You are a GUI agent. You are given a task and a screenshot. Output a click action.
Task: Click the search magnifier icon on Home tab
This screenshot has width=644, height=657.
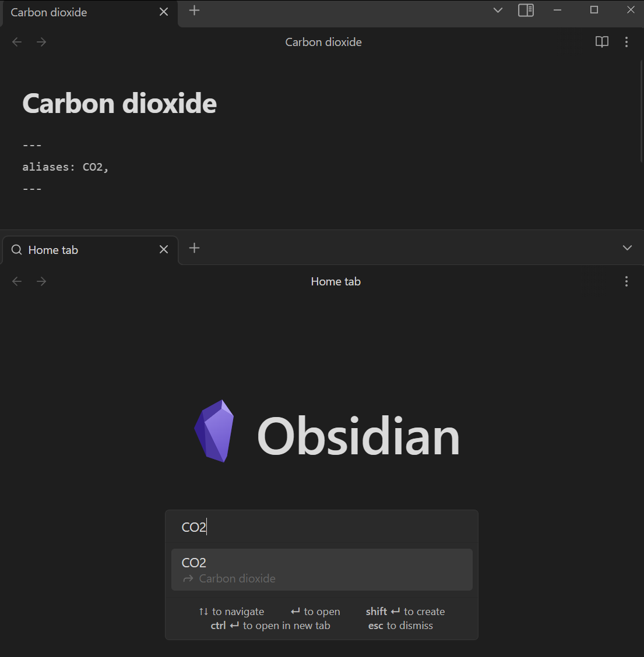pos(17,250)
